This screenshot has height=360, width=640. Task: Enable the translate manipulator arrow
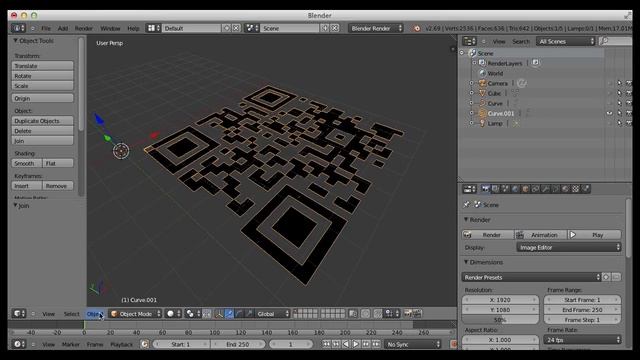point(229,313)
